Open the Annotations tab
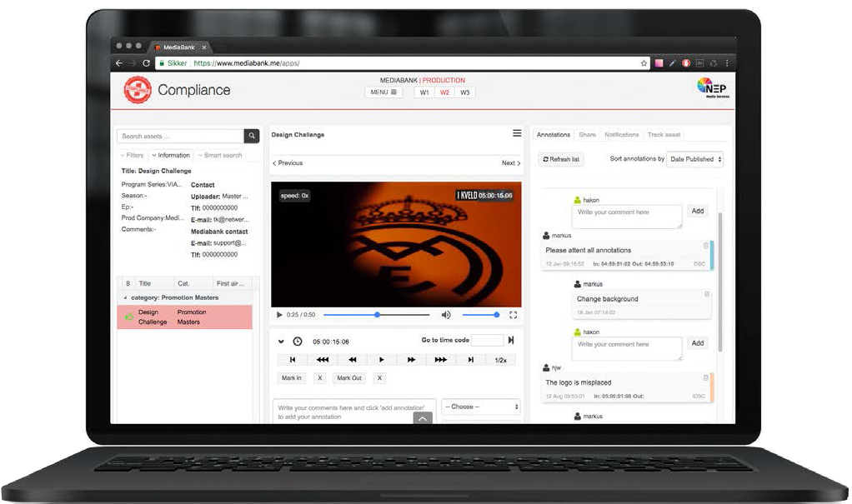This screenshot has height=504, width=852. [554, 135]
